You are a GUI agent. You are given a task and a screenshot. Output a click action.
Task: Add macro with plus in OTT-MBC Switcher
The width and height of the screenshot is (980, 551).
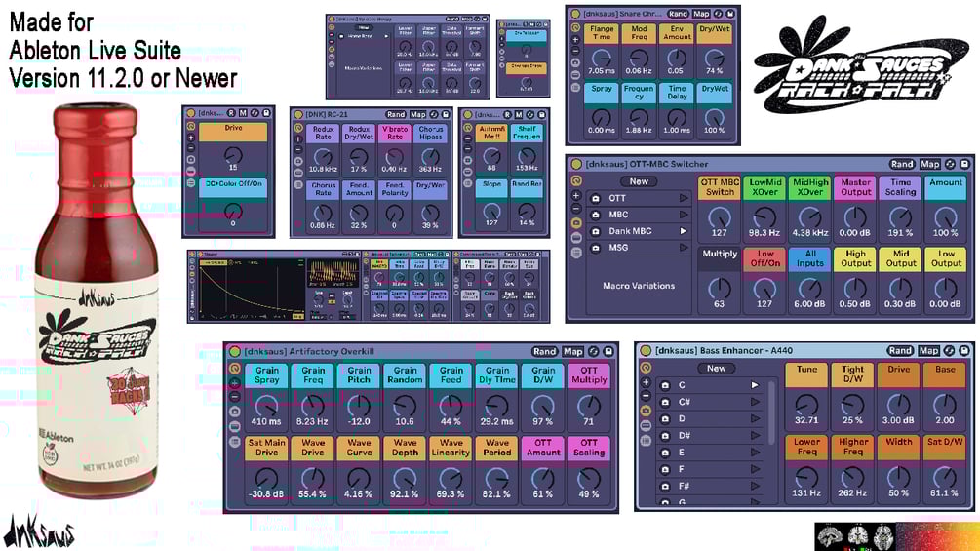pyautogui.click(x=576, y=196)
